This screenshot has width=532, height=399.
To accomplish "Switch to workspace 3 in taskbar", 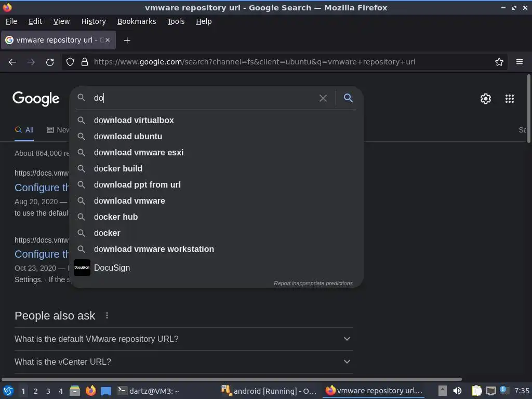I will 48,391.
